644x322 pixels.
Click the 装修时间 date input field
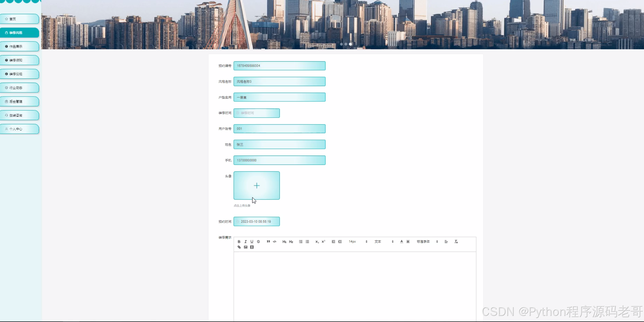click(x=256, y=113)
